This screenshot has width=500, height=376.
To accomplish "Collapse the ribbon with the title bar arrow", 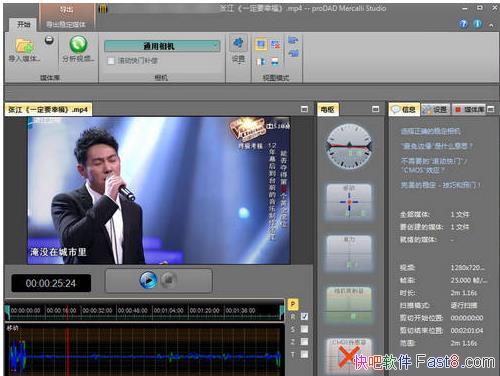I will coord(491,25).
